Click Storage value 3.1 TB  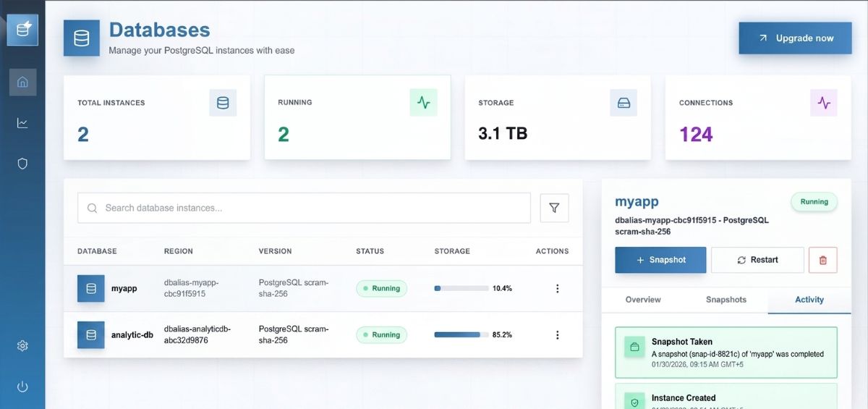(x=503, y=134)
